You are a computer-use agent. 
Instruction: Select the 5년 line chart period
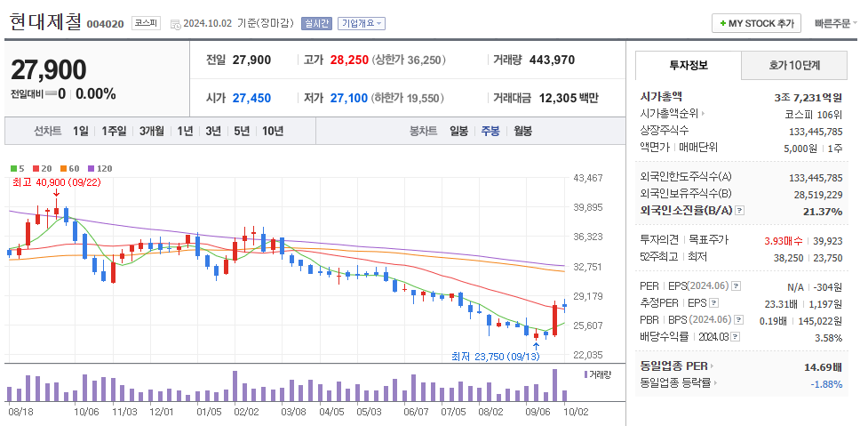242,132
